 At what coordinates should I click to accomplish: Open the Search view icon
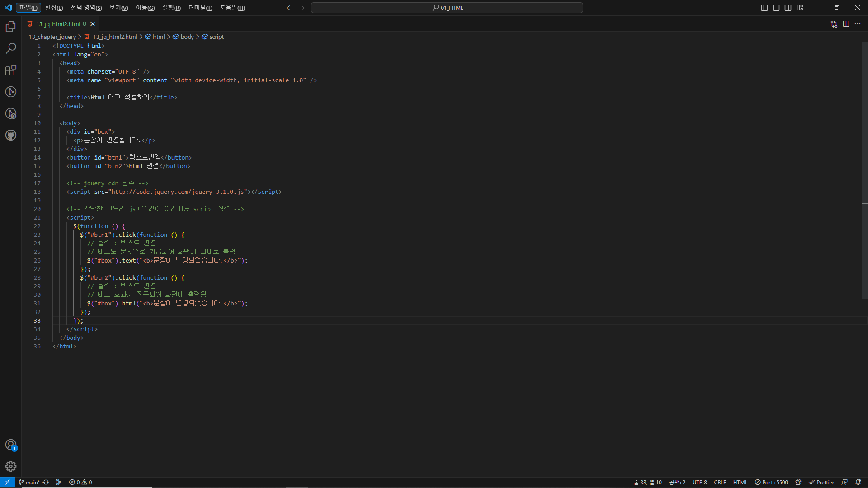pos(11,48)
